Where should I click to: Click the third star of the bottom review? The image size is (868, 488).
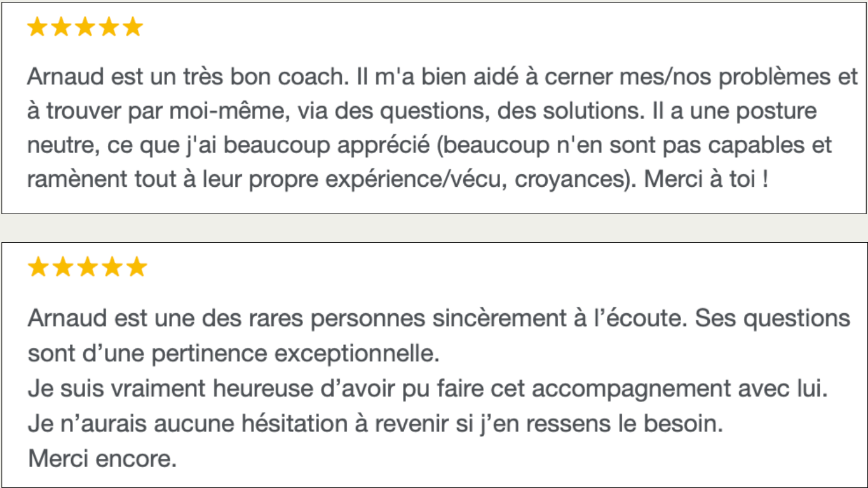point(87,268)
